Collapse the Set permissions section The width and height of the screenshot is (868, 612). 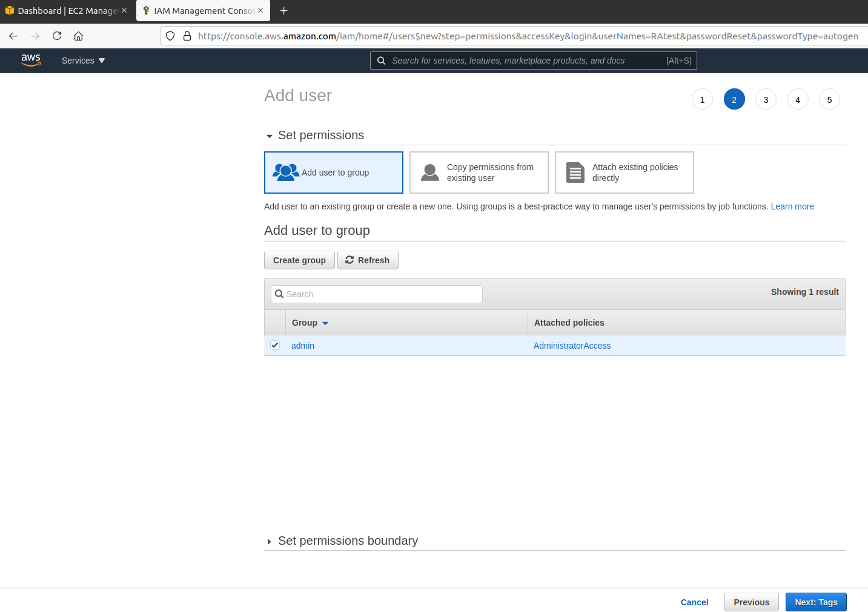(270, 136)
